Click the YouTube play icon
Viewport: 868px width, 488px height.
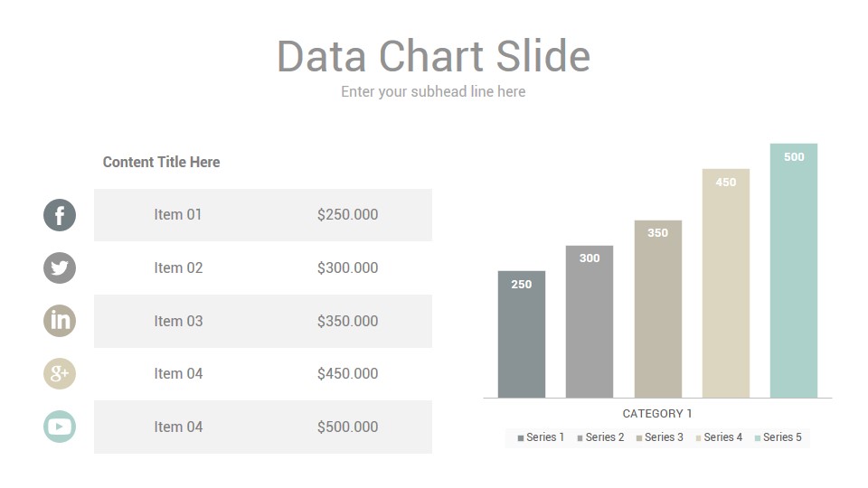60,427
